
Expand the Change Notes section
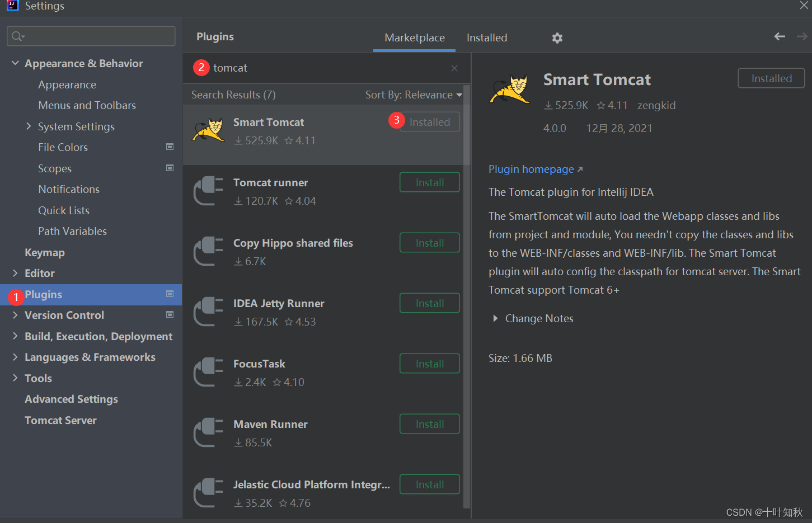[x=495, y=318]
